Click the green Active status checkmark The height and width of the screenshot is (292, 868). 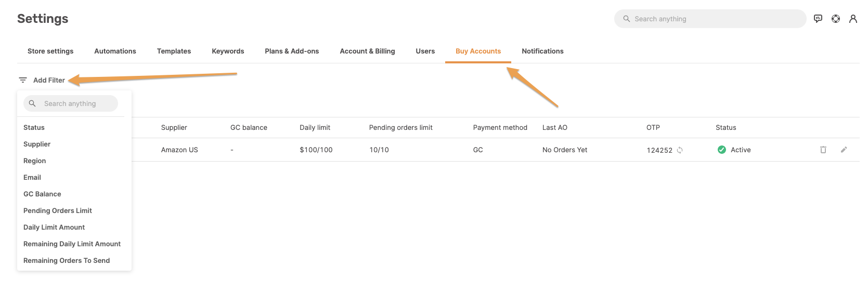click(x=722, y=150)
